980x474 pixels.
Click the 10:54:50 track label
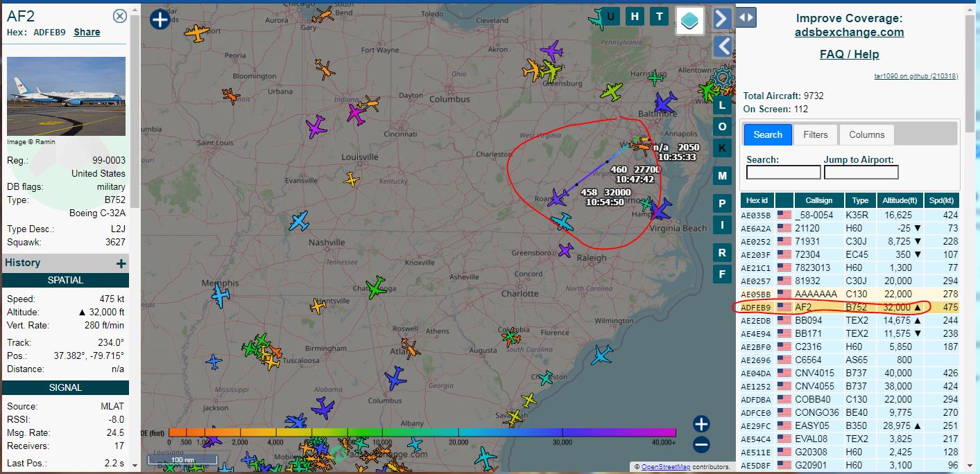point(605,202)
